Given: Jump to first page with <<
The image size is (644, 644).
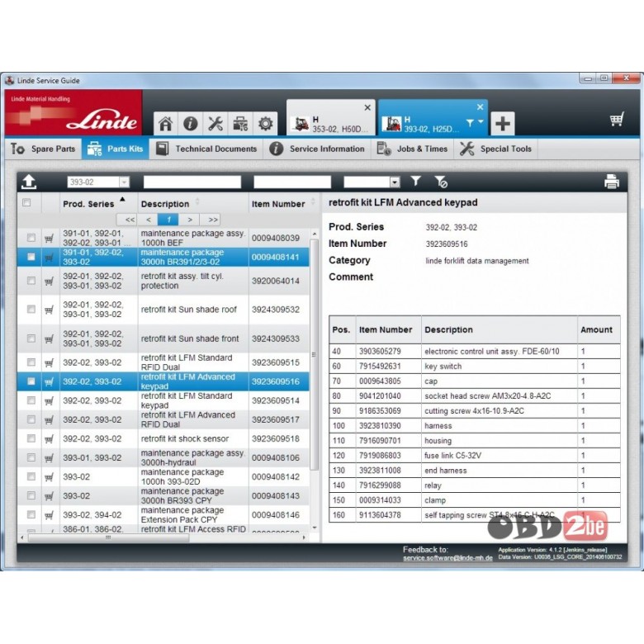Looking at the screenshot, I should (130, 220).
